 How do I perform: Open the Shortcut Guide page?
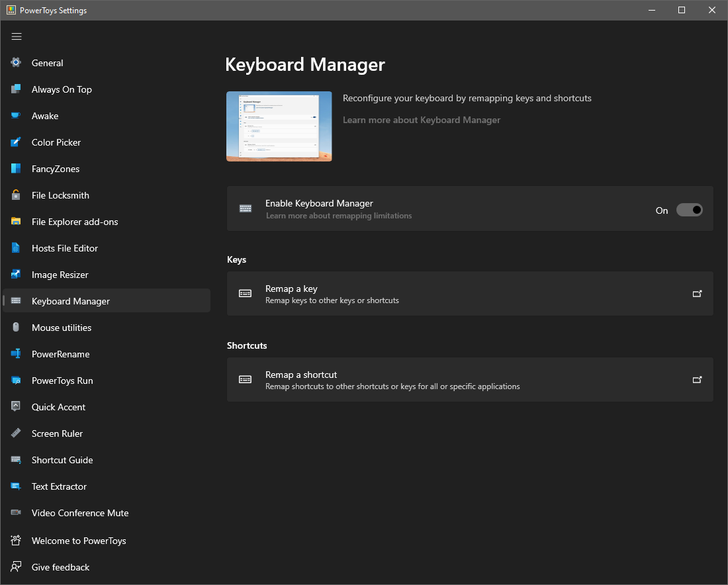click(107, 460)
